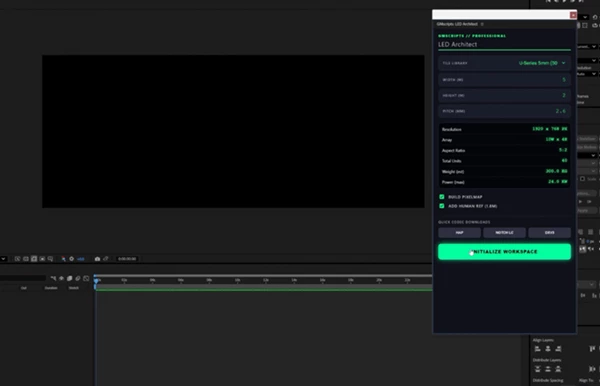Screen dimensions: 600x386
Task: Click the Stretch column header in timeline
Action: tap(73, 288)
